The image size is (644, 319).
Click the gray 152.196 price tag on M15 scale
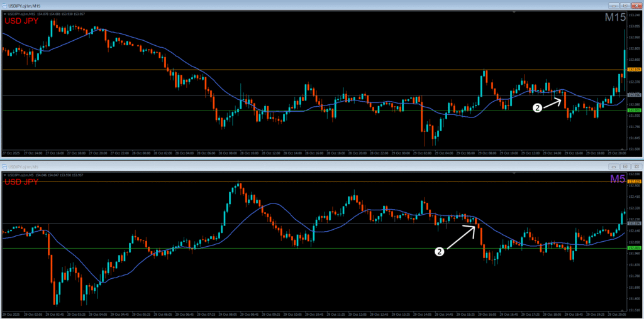tap(634, 95)
